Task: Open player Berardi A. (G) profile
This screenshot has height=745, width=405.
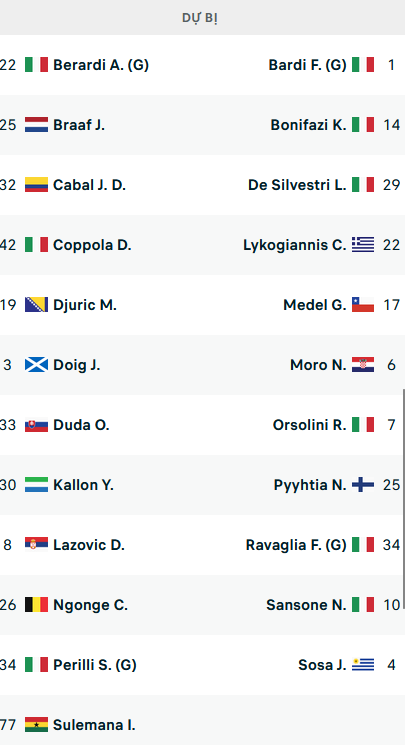Action: (x=101, y=65)
